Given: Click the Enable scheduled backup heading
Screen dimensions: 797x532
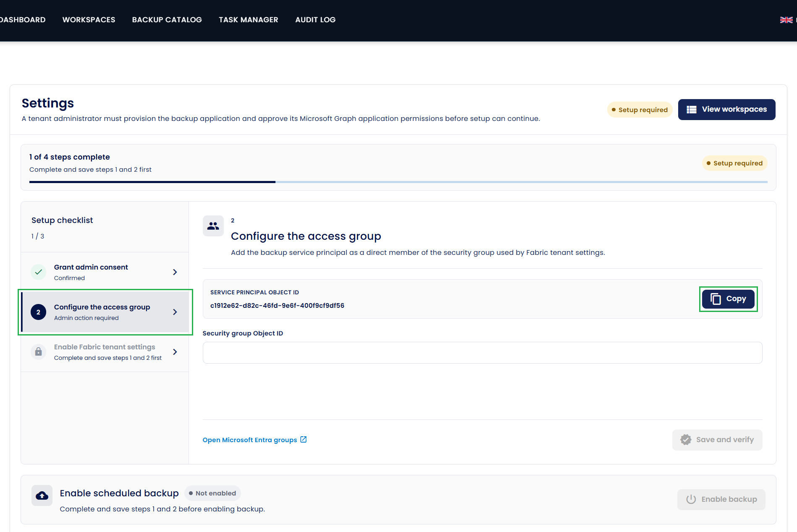Looking at the screenshot, I should point(119,493).
